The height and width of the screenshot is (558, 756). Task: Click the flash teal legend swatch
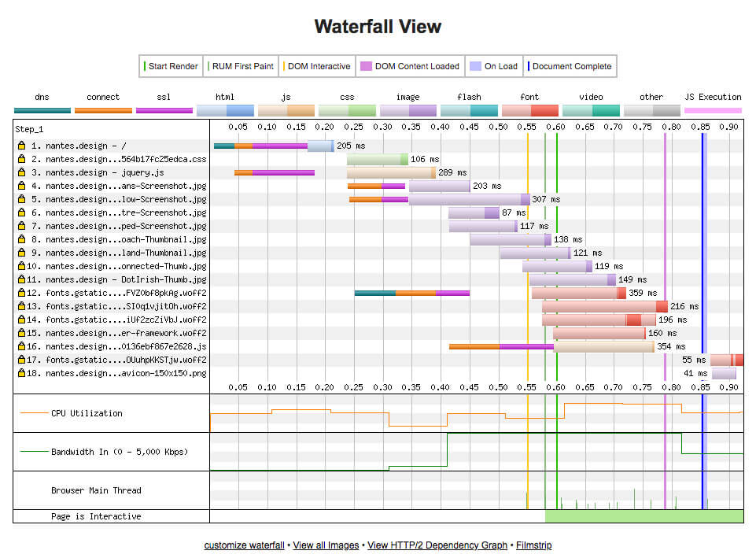click(469, 110)
